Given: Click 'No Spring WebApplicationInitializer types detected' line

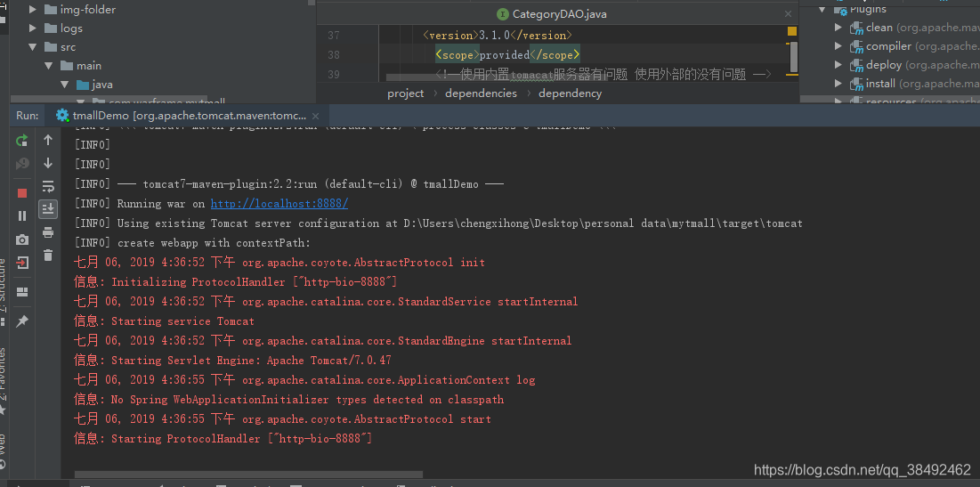Looking at the screenshot, I should coord(288,400).
